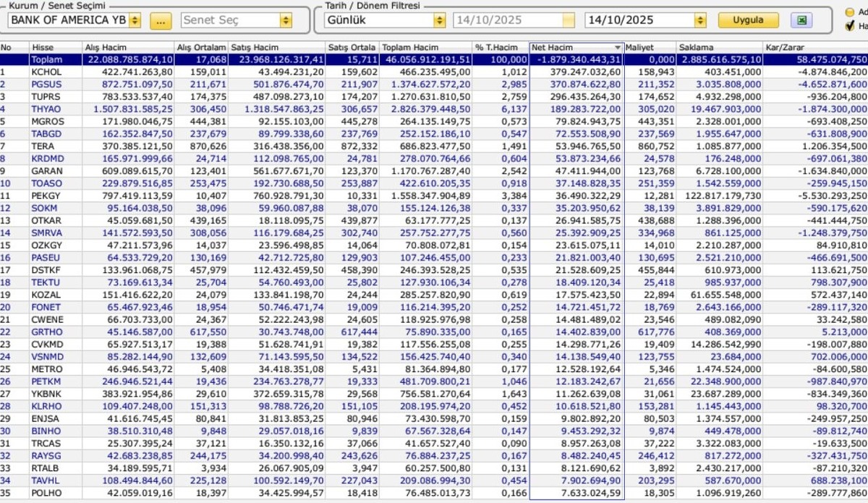The image size is (868, 503).
Task: Select the MGROS stock row
Action: 434,122
